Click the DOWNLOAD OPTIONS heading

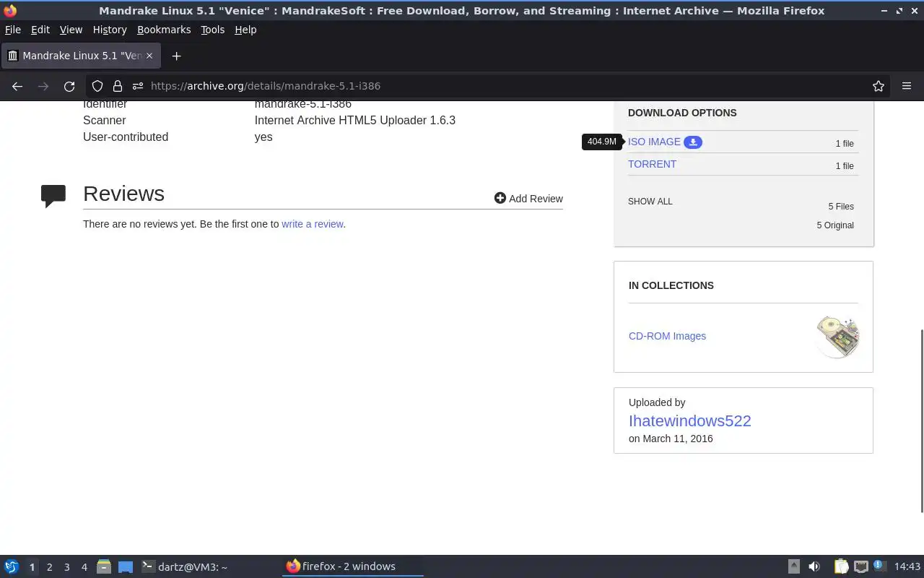coord(682,113)
